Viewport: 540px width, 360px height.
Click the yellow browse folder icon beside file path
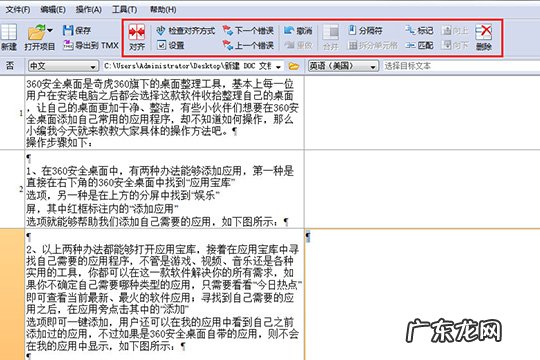[x=294, y=66]
